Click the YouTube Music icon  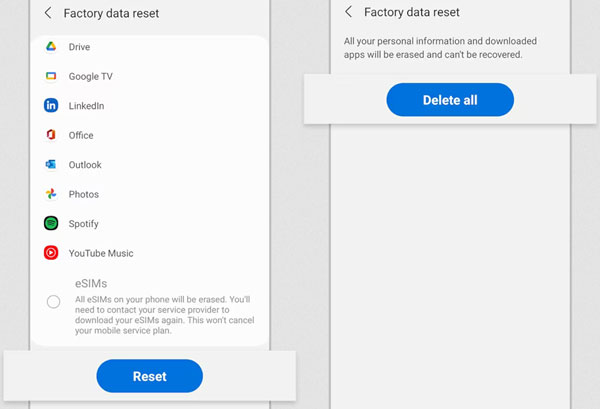51,253
